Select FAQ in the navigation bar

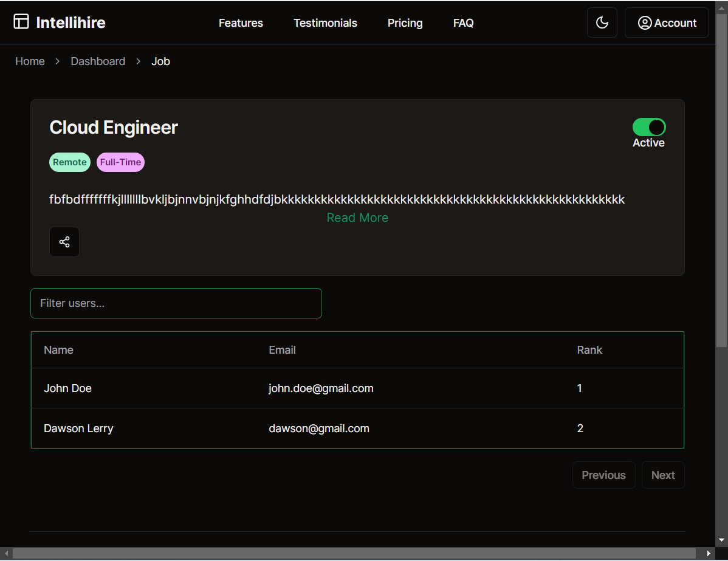coord(463,23)
